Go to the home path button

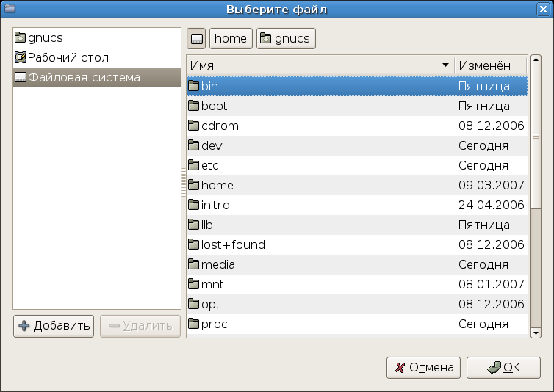pos(231,38)
